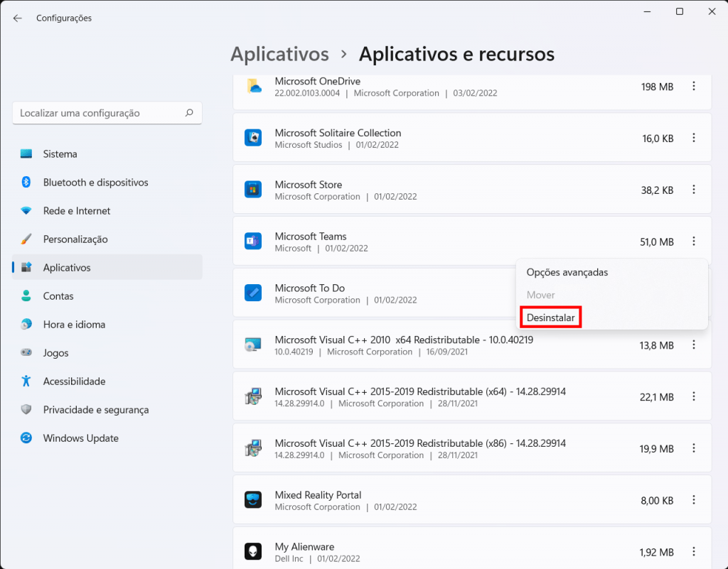Open Privacidade e segurança settings

[95, 410]
